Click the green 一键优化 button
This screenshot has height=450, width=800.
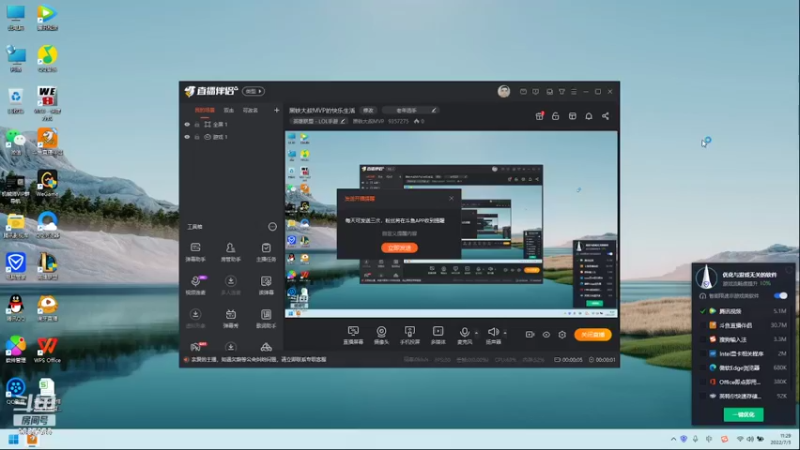point(743,415)
